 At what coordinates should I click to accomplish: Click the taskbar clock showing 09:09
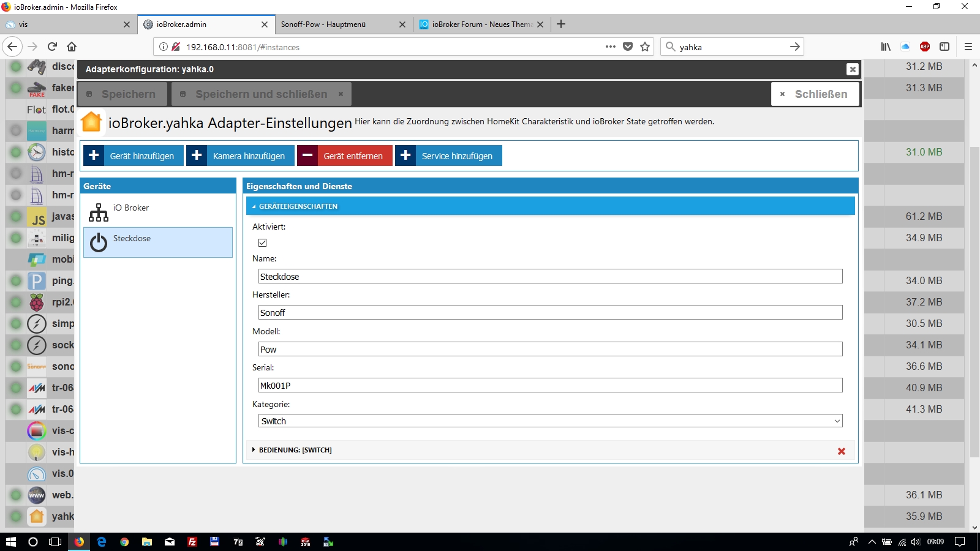(935, 542)
